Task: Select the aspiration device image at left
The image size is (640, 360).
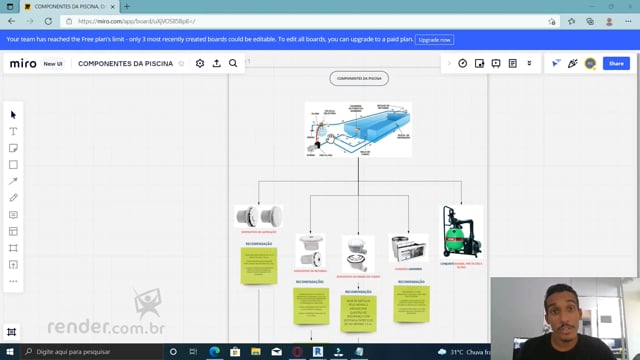Action: (x=259, y=216)
